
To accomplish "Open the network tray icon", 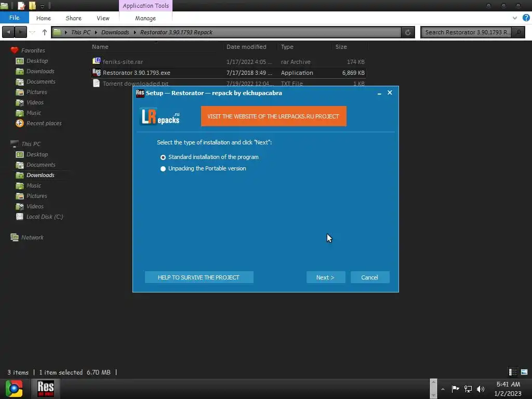I will click(x=468, y=389).
